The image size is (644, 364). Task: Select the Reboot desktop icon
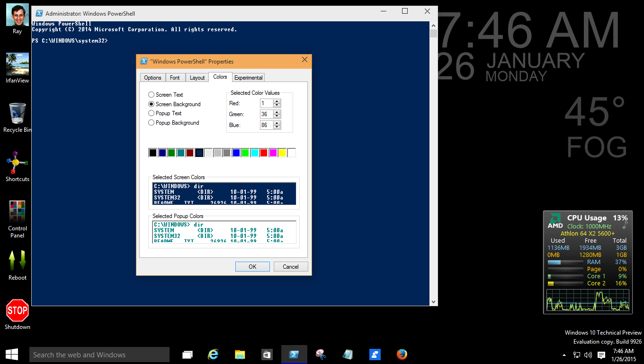pos(17,265)
